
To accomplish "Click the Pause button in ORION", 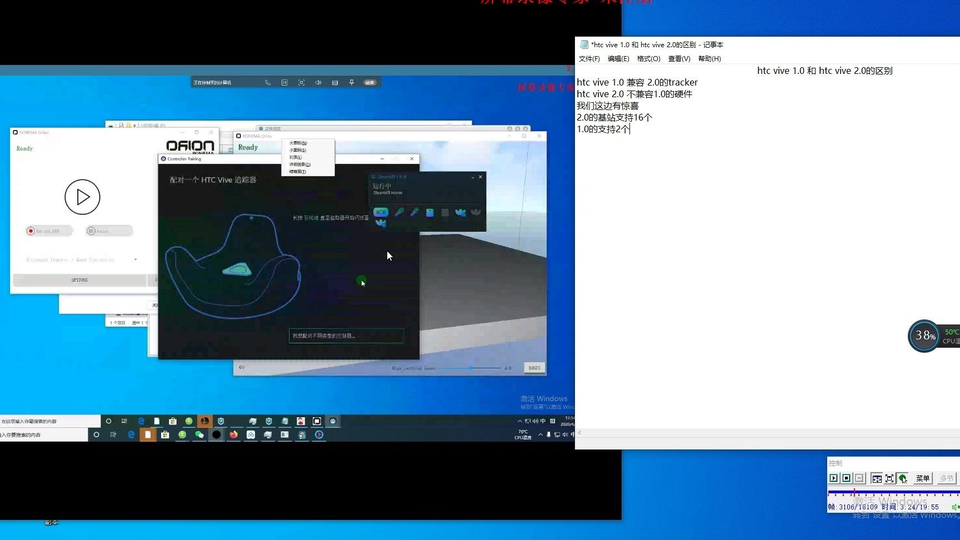I will tap(109, 231).
